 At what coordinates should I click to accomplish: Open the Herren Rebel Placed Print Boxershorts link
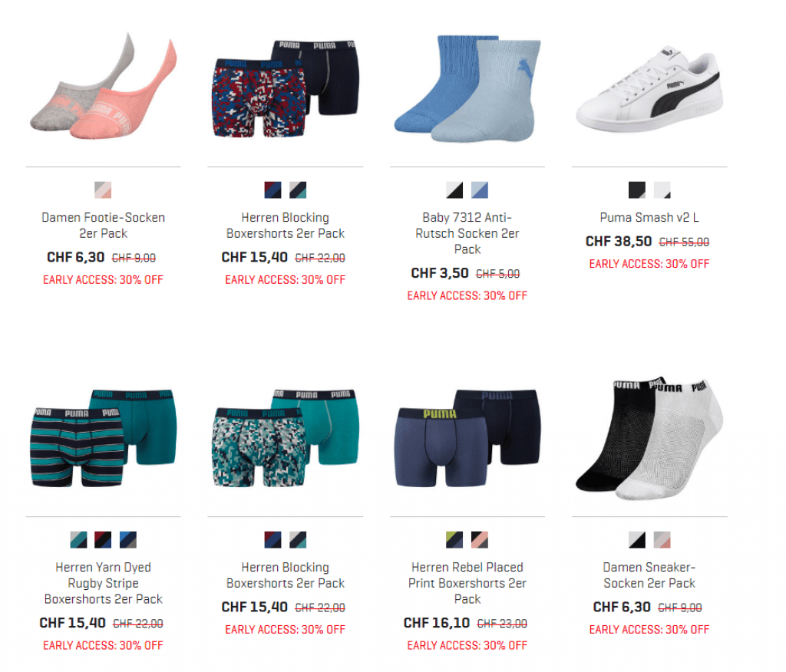tap(467, 583)
